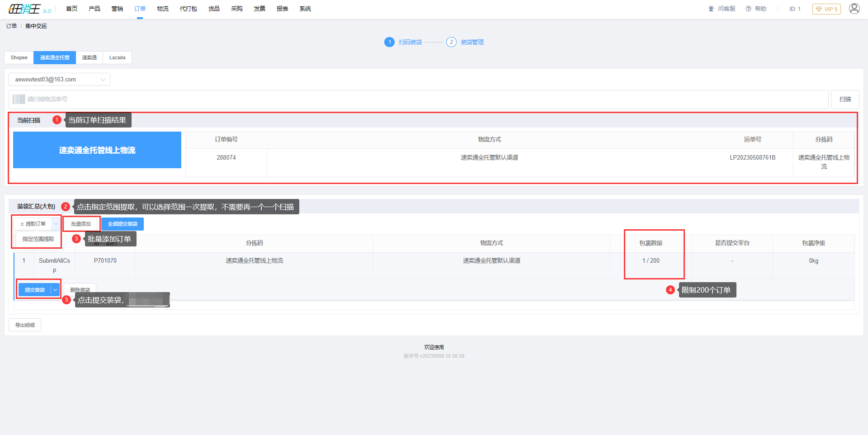Click step 1 circle 扫码装袋
The width and height of the screenshot is (868, 435).
389,42
